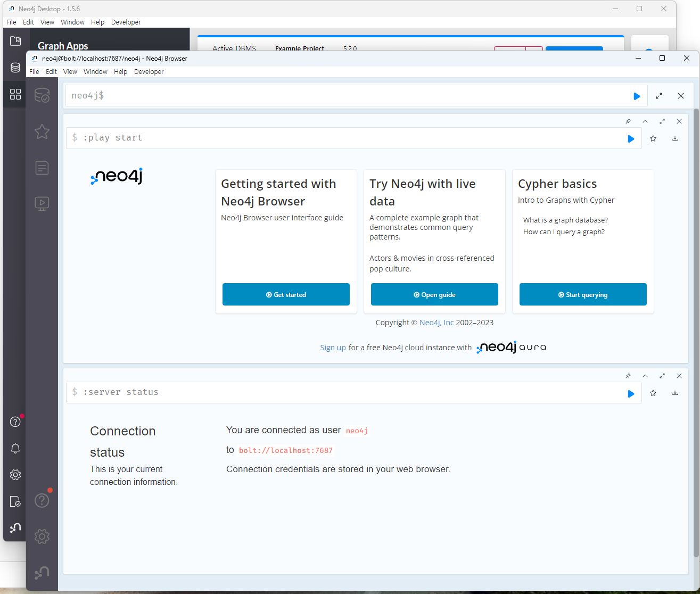This screenshot has width=700, height=594.
Task: Open 'What is a graph database?' link
Action: coord(565,220)
